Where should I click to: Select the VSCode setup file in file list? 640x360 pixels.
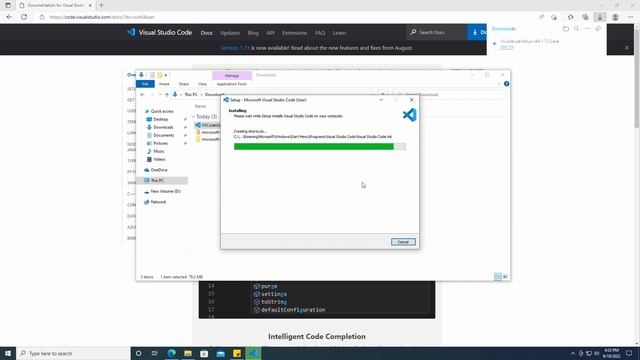tap(208, 125)
